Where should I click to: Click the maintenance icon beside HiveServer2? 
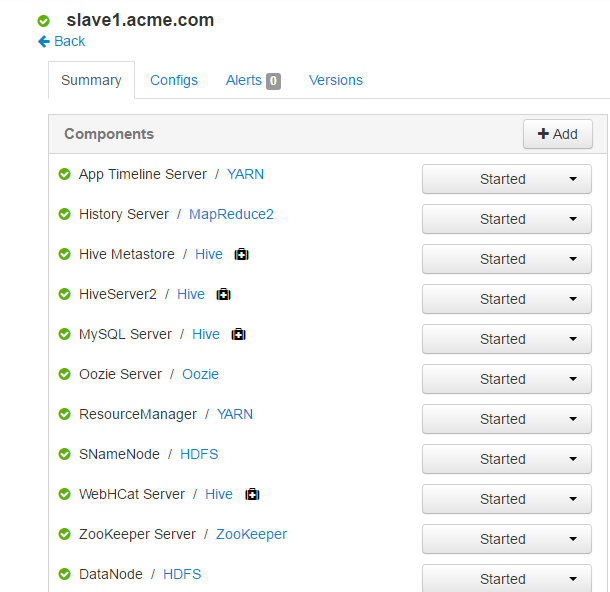click(x=223, y=294)
